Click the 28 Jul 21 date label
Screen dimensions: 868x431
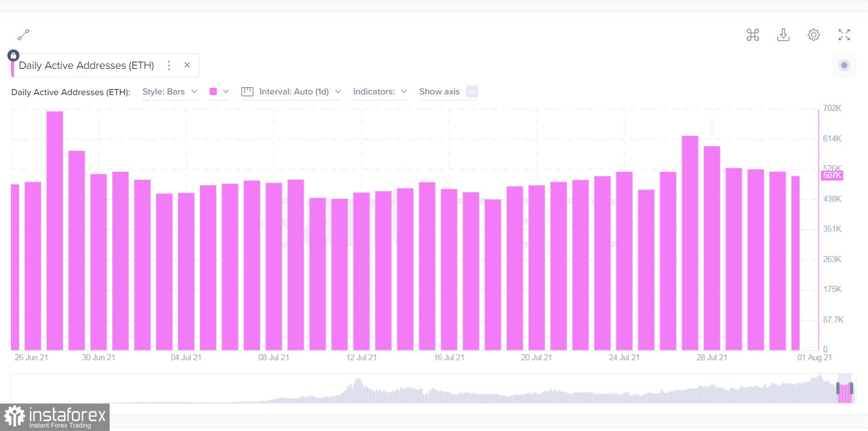pos(713,357)
